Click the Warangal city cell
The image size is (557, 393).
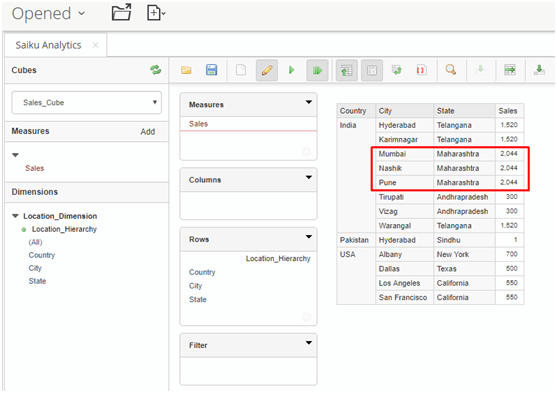click(x=404, y=226)
